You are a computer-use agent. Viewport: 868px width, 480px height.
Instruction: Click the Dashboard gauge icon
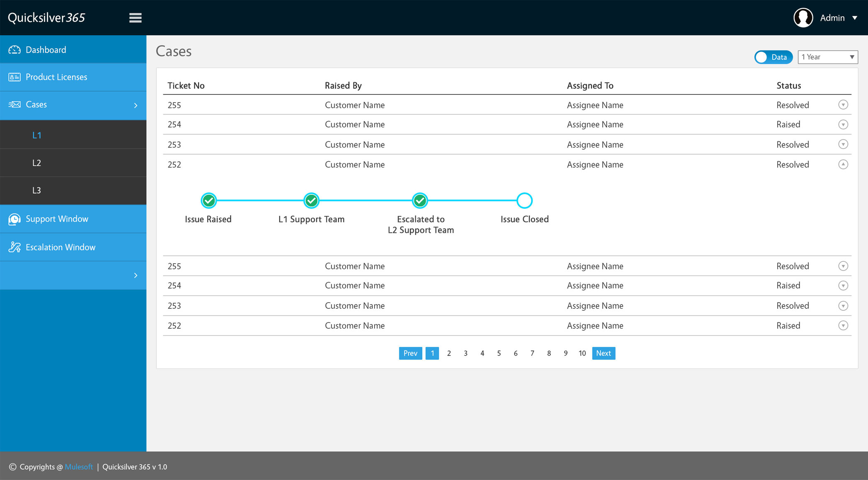(x=15, y=50)
